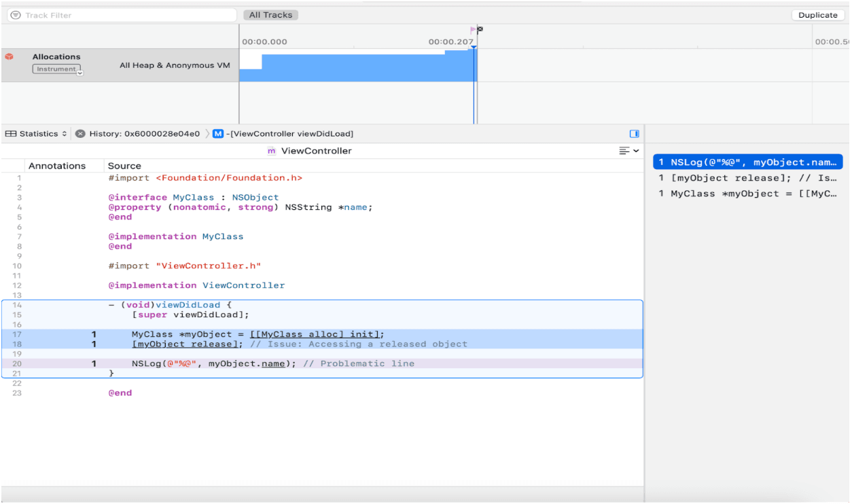The width and height of the screenshot is (852, 504).
Task: Click the Allocations instrument red cube icon
Action: pyautogui.click(x=9, y=57)
